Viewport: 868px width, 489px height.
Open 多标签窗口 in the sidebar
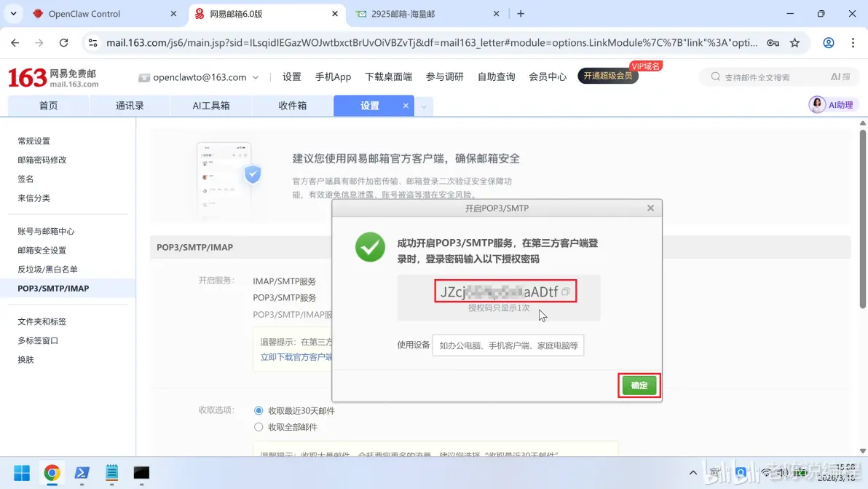tap(38, 340)
